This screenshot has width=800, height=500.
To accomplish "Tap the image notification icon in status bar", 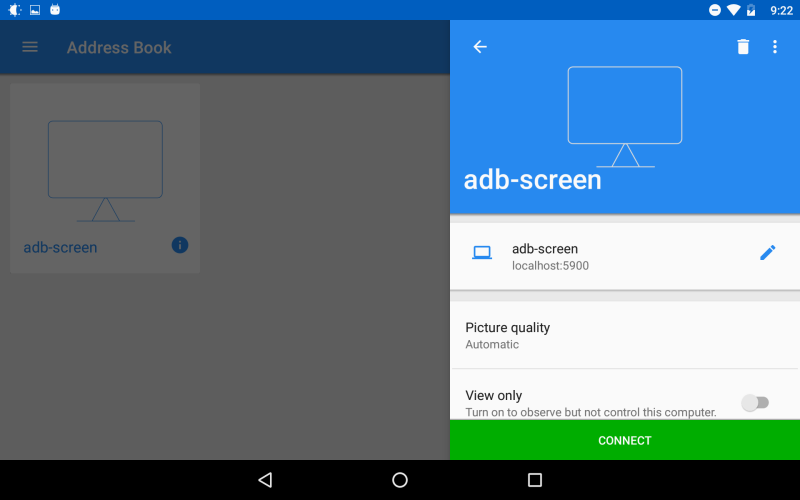I will click(x=35, y=10).
